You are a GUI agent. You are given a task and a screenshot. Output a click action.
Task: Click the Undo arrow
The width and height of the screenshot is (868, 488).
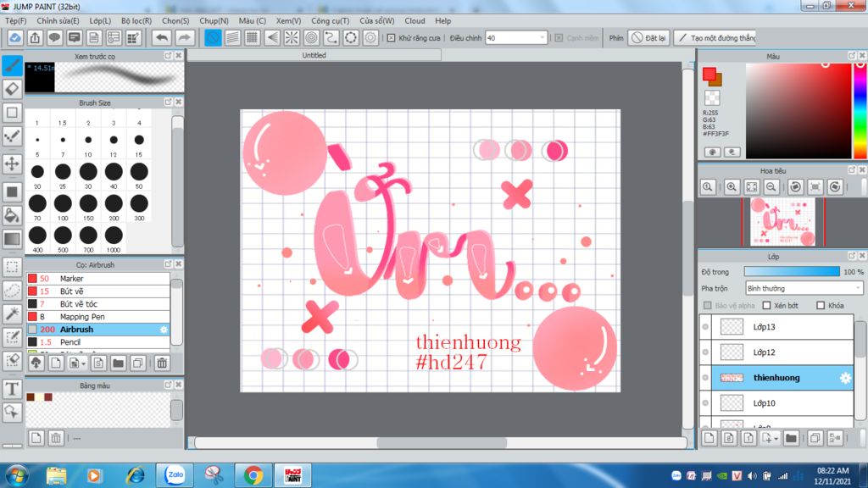[162, 37]
